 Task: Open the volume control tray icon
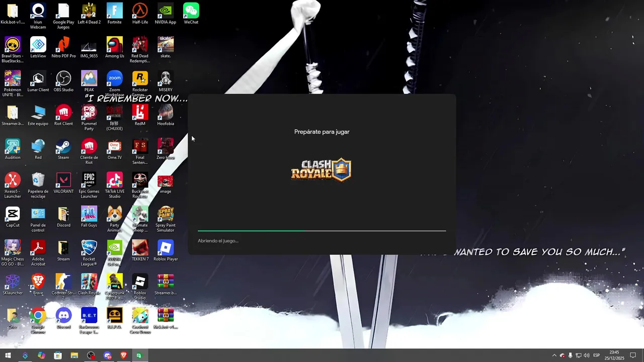click(586, 355)
